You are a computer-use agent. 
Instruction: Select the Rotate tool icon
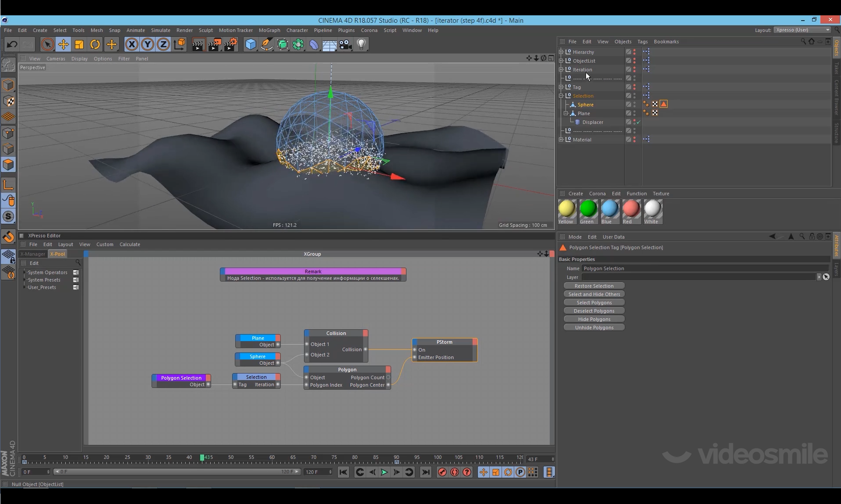coord(95,44)
